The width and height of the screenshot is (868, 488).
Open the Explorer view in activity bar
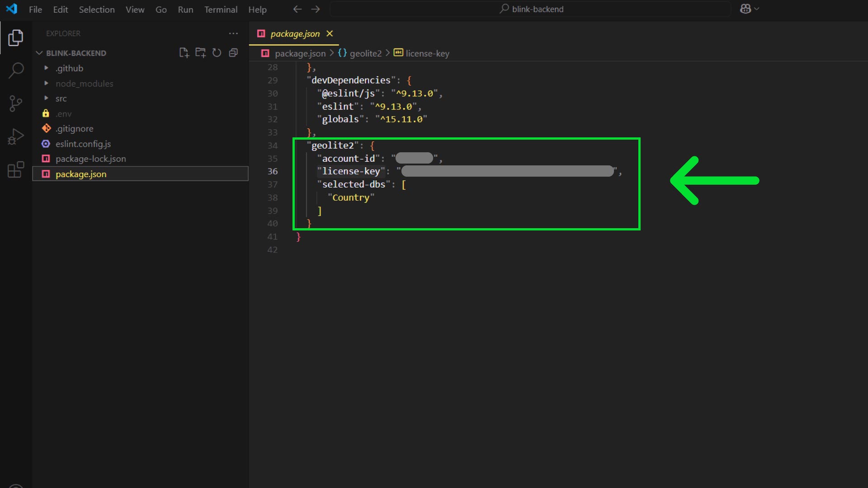tap(16, 38)
